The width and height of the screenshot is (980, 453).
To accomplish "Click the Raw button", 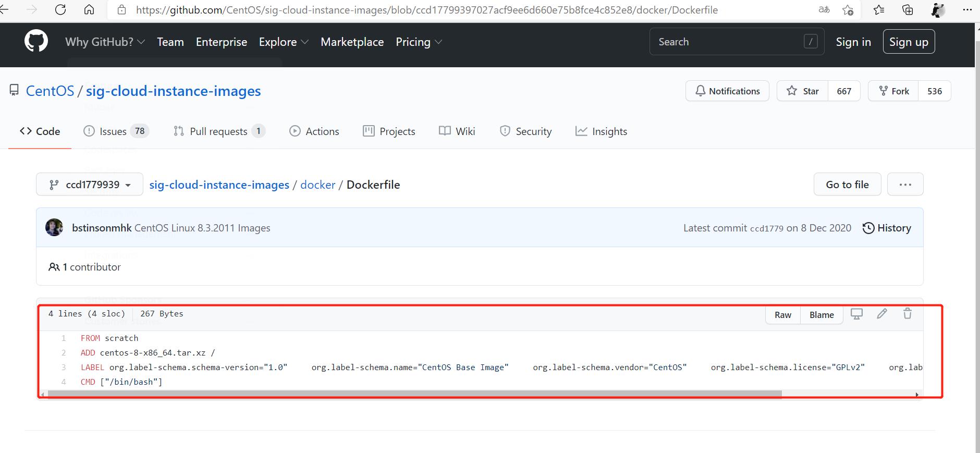I will coord(783,314).
